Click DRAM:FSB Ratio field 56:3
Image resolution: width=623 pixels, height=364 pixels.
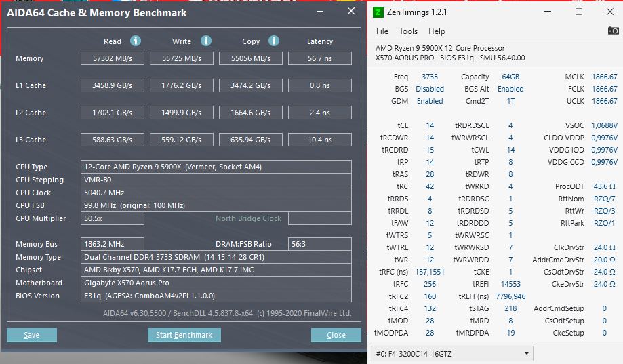click(x=320, y=244)
